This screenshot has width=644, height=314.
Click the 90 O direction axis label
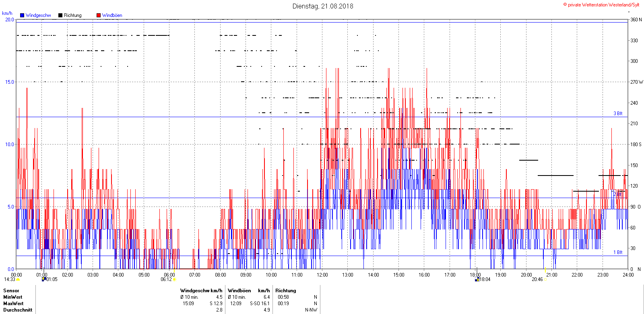coord(636,207)
